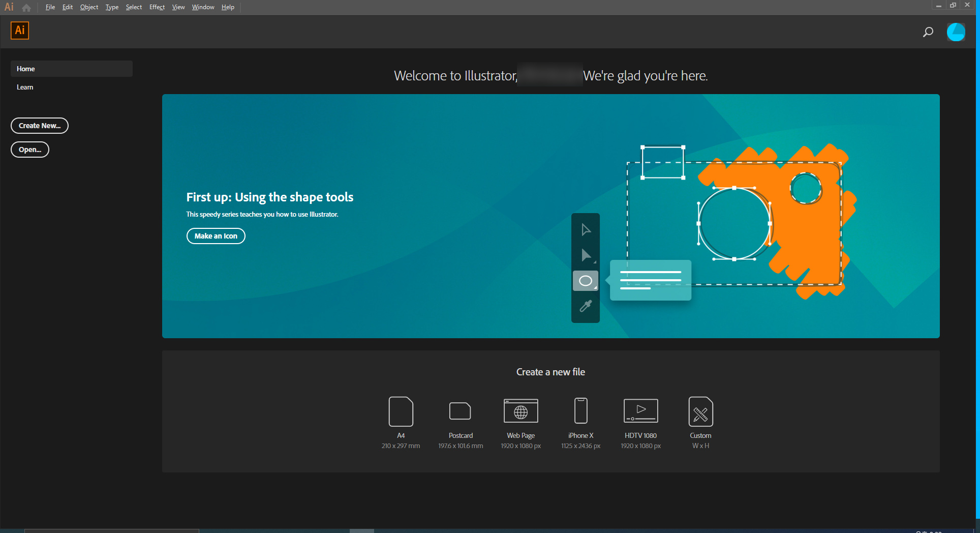Choose the iPhone X preset icon
The image size is (980, 533).
[581, 411]
